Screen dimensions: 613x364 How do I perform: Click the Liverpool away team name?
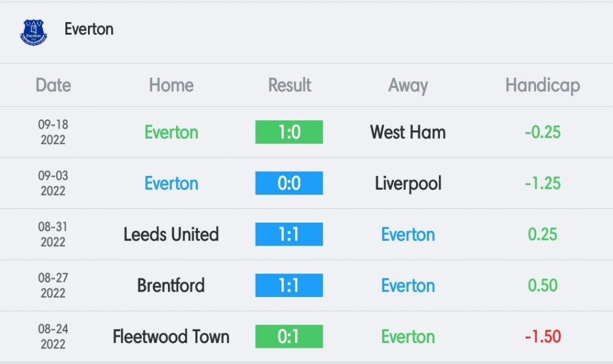click(x=408, y=184)
